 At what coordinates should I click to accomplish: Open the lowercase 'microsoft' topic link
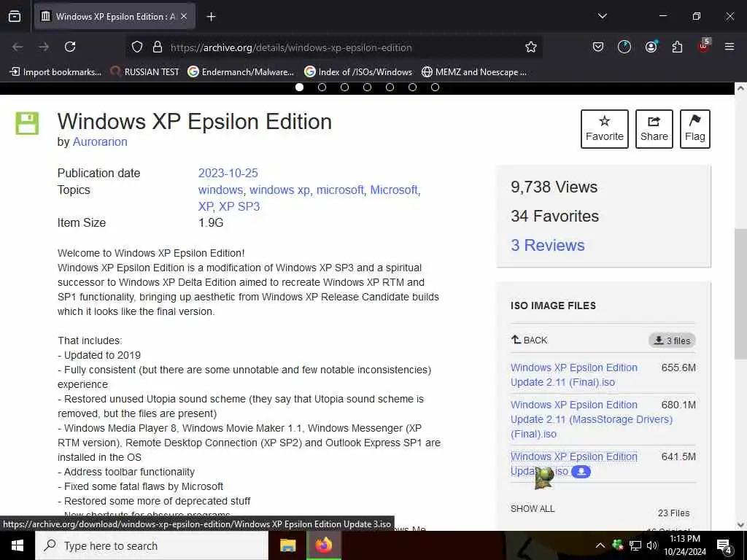click(340, 190)
